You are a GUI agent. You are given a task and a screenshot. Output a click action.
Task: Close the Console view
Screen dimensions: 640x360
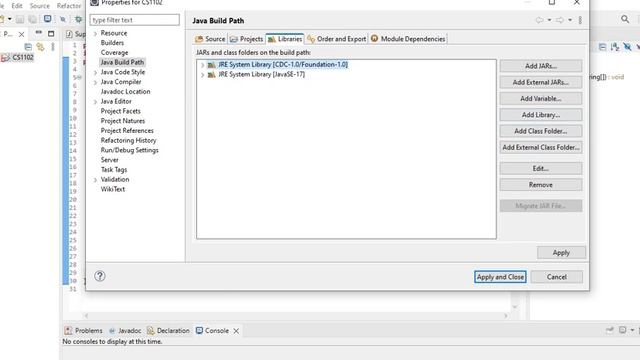coord(236,331)
